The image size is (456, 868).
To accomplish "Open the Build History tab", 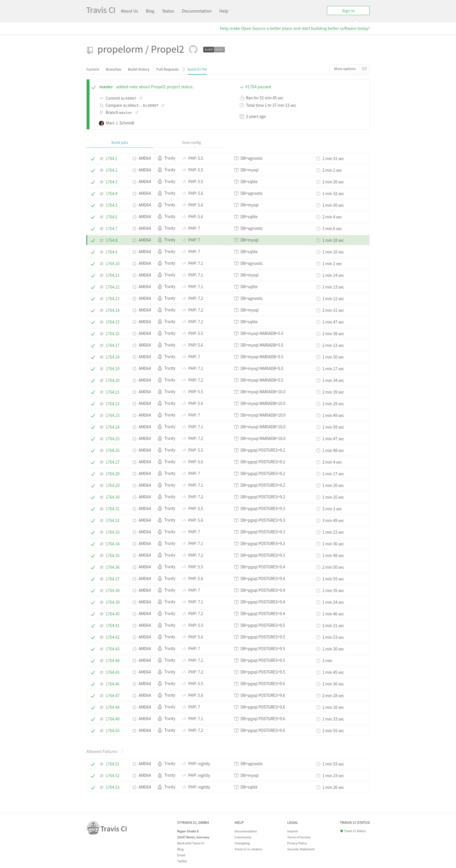I will 139,69.
